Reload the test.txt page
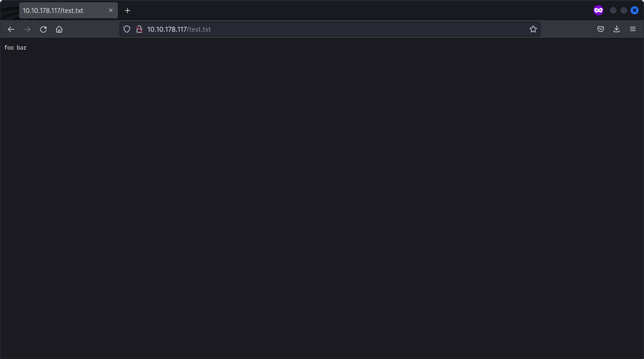The image size is (644, 359). pos(43,29)
